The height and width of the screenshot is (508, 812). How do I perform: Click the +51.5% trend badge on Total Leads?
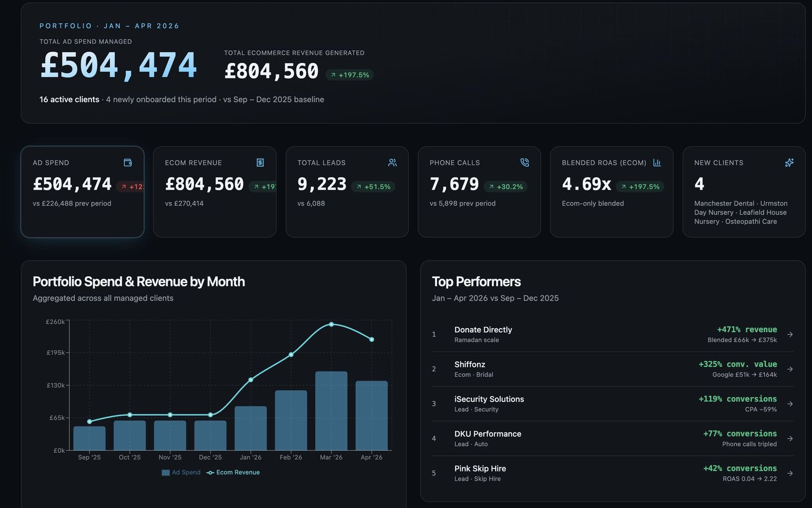[x=373, y=186]
